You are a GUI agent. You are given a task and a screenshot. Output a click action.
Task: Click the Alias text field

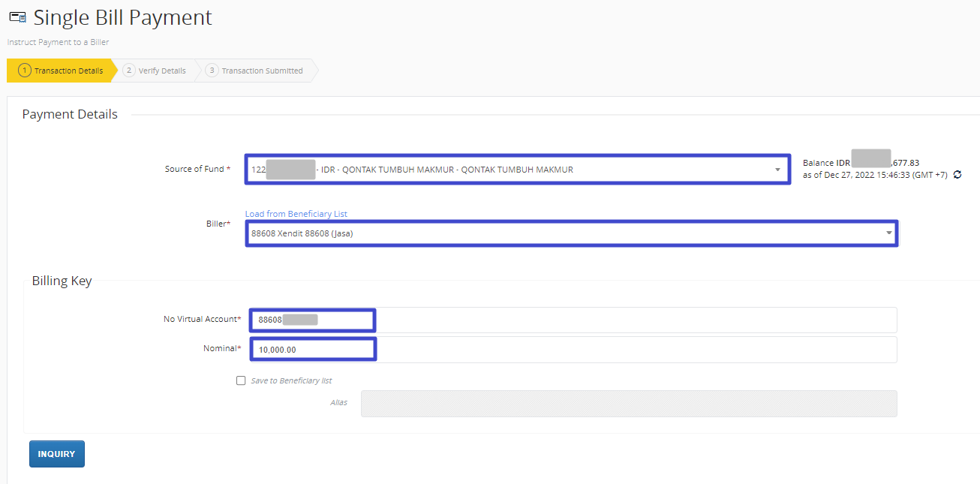click(x=628, y=403)
